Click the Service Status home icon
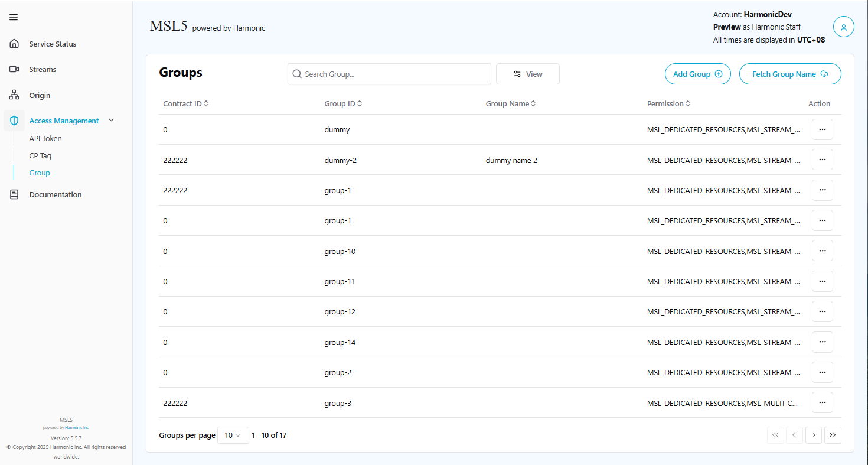Image resolution: width=868 pixels, height=465 pixels. [14, 44]
